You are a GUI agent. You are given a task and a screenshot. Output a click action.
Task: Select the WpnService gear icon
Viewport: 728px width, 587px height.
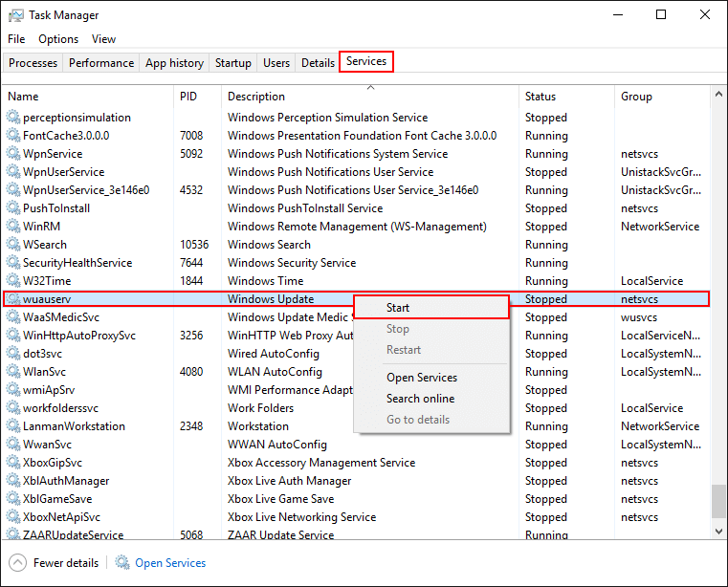point(13,153)
